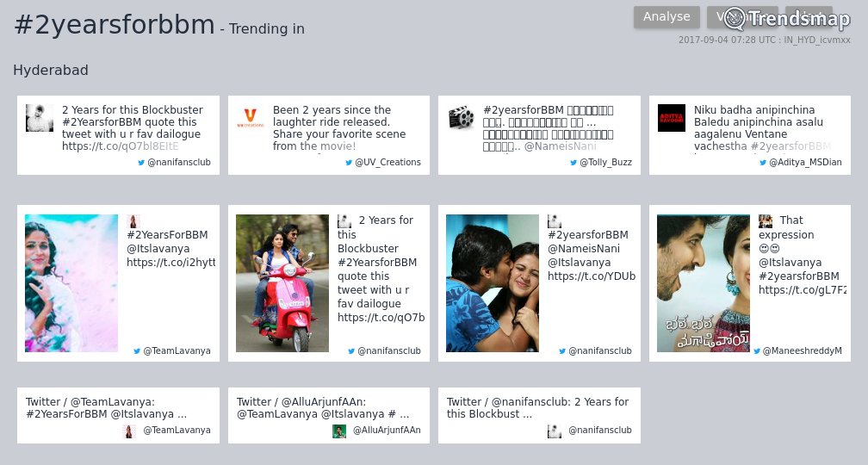Click UV Creations logo avatar
This screenshot has width=868, height=465.
251,118
